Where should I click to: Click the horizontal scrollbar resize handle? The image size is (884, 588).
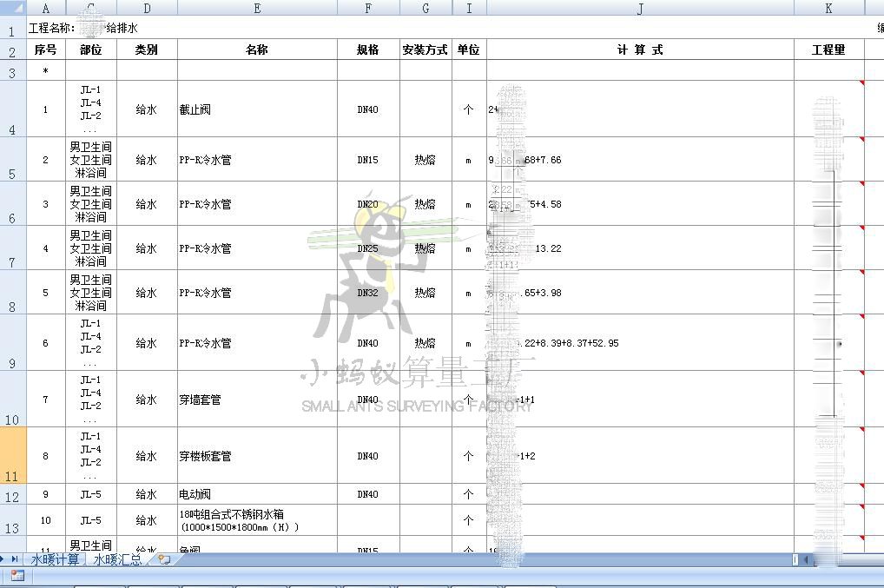pos(795,560)
